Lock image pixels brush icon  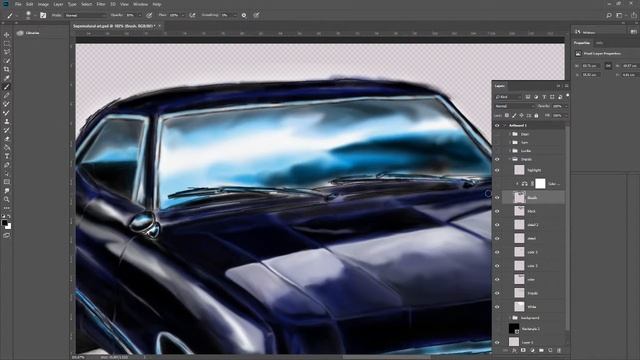coord(514,116)
